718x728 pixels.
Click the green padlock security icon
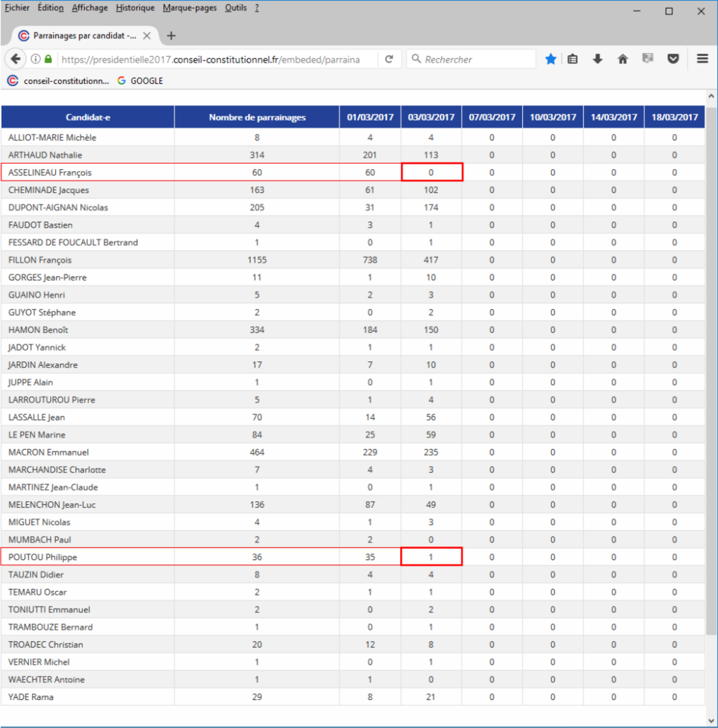tap(48, 59)
